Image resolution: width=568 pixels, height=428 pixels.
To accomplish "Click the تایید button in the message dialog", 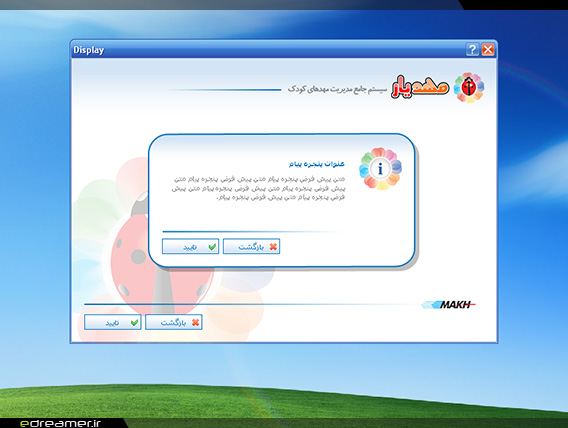I will click(x=190, y=247).
